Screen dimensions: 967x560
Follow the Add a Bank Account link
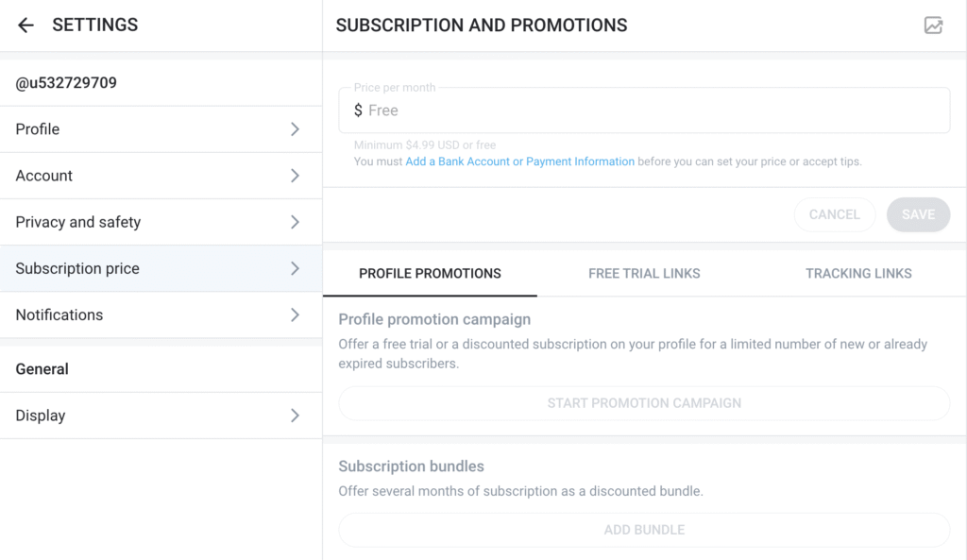(x=519, y=161)
